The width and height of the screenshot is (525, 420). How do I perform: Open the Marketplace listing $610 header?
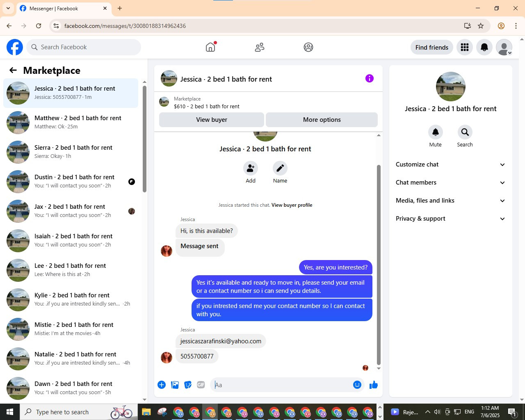pos(268,103)
